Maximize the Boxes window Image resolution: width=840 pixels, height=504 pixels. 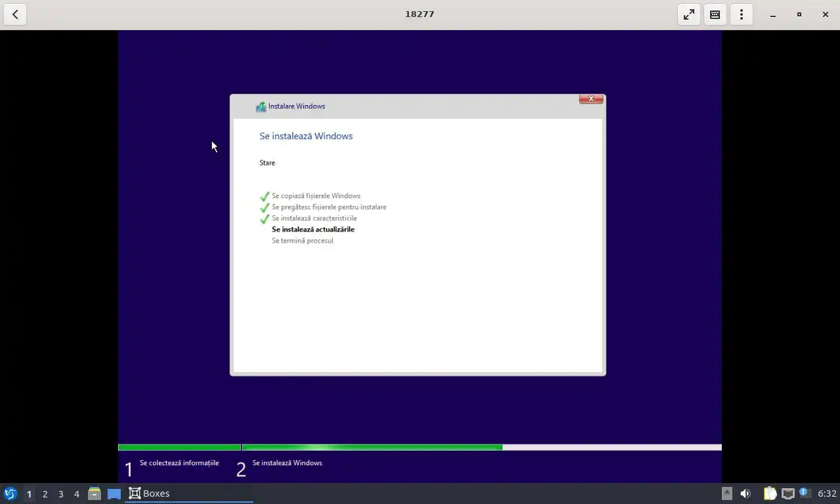tap(799, 14)
